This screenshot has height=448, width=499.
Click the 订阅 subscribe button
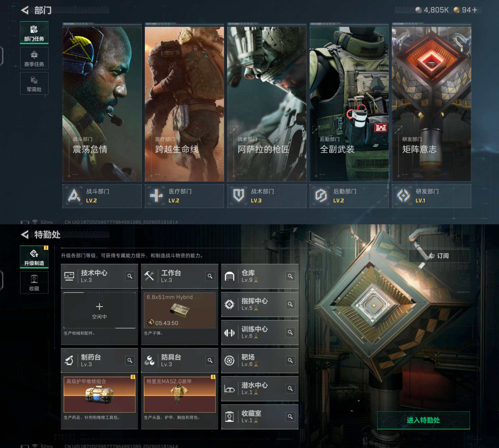tap(439, 256)
